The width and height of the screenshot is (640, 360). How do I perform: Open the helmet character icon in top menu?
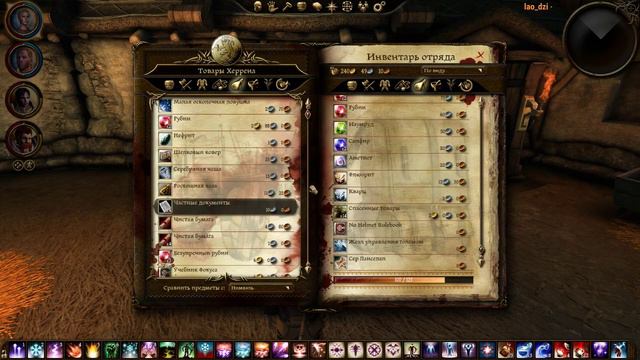click(258, 6)
